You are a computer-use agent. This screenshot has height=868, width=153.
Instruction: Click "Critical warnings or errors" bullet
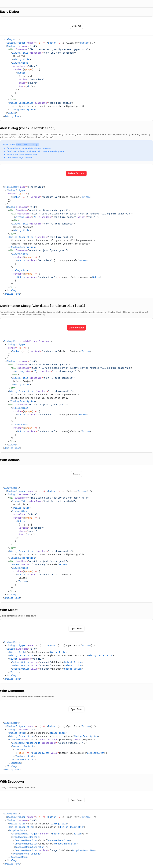point(20,157)
